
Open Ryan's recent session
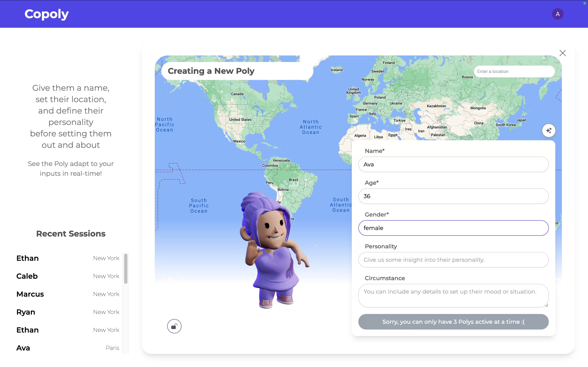tap(68, 312)
